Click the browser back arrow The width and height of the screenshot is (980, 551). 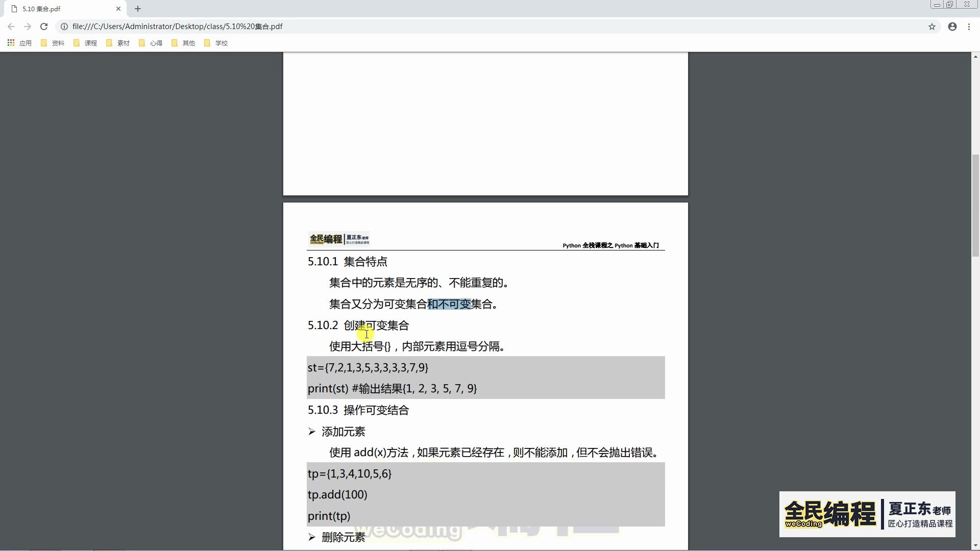[11, 27]
